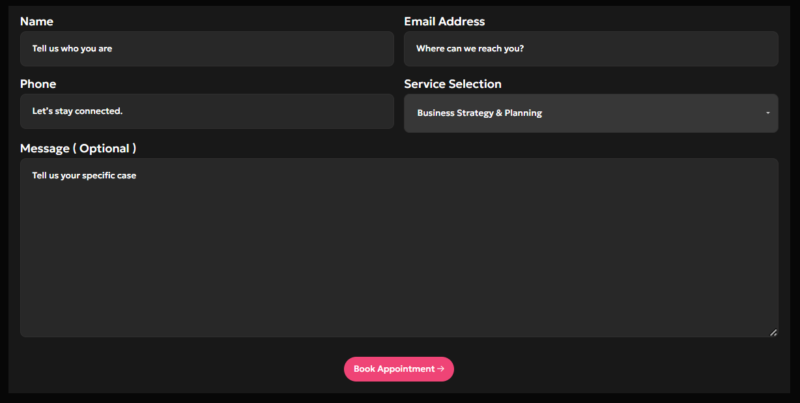
Task: Expand the Service Selection combo box
Action: (x=591, y=113)
